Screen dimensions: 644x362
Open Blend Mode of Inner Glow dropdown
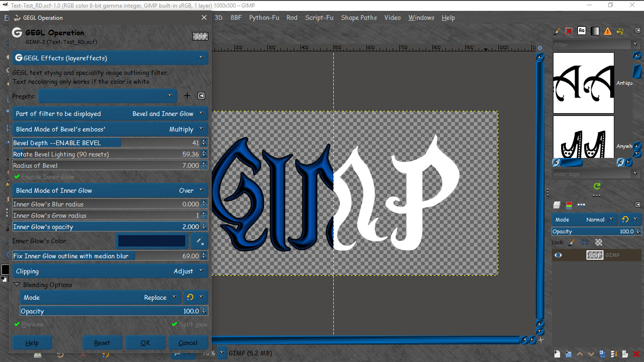110,190
